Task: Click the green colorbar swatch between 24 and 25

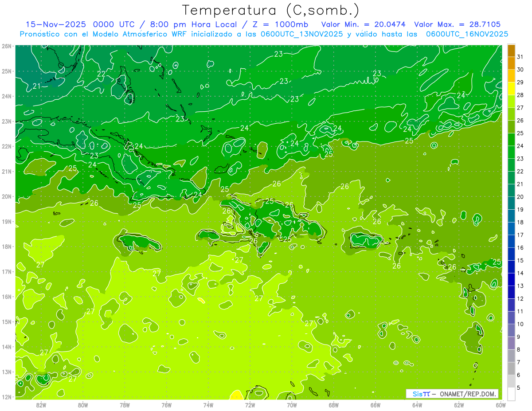Action: tap(512, 140)
